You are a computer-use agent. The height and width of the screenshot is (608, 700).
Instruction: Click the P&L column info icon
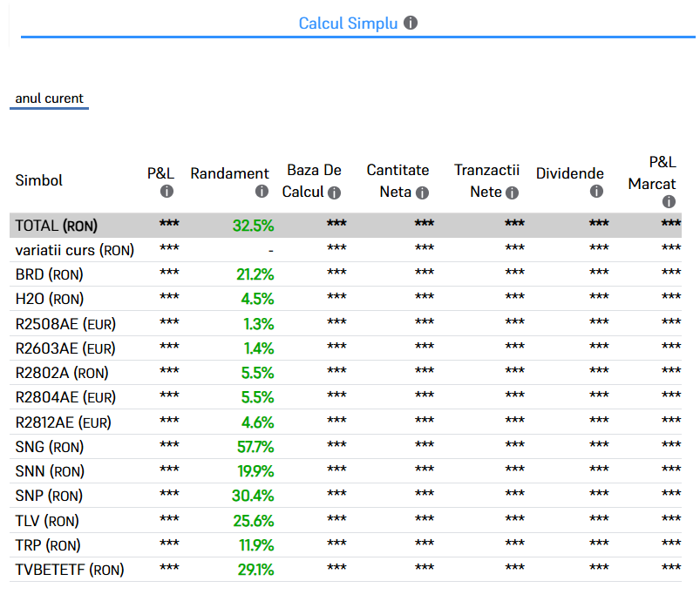click(x=167, y=192)
